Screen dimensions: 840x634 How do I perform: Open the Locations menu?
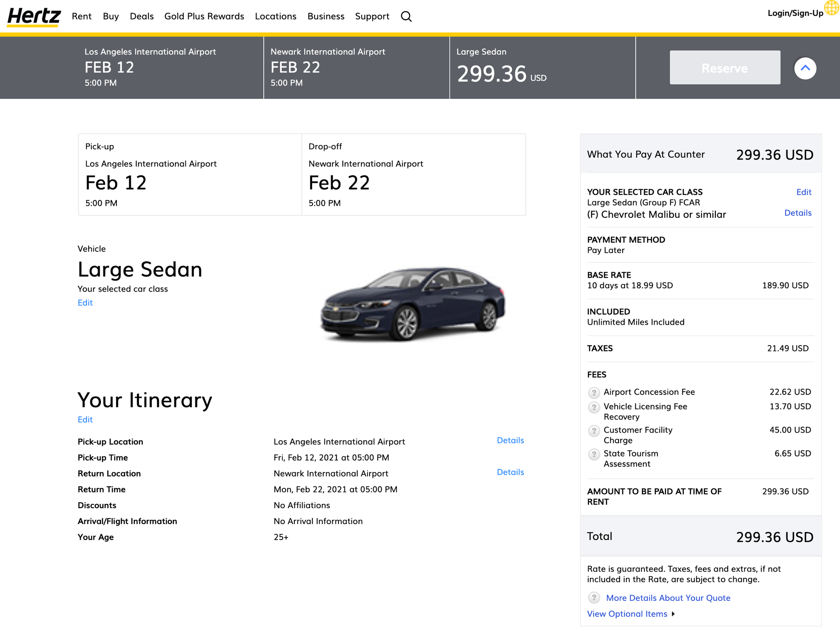[275, 16]
